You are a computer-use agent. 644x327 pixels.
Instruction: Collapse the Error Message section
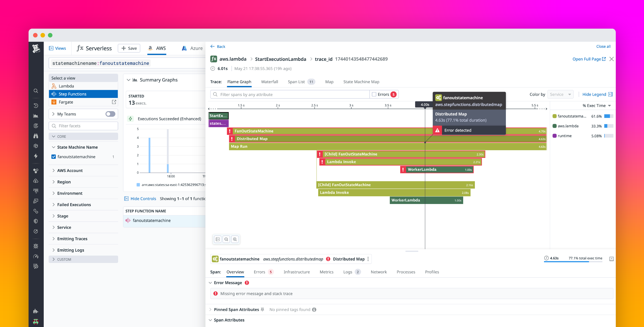pos(210,282)
